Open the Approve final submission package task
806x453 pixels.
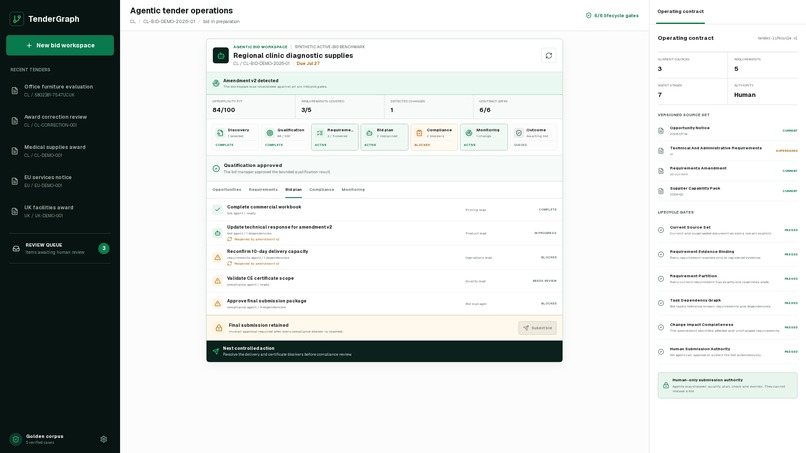pyautogui.click(x=384, y=303)
